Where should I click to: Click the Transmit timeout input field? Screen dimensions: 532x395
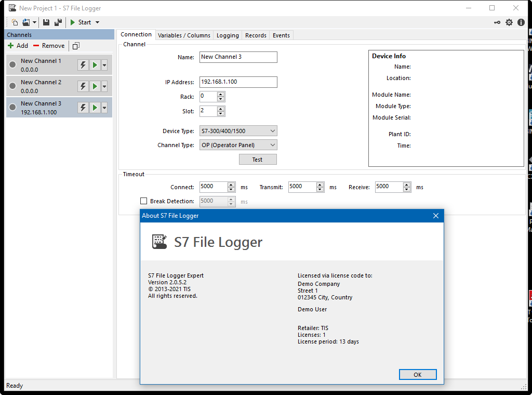303,187
